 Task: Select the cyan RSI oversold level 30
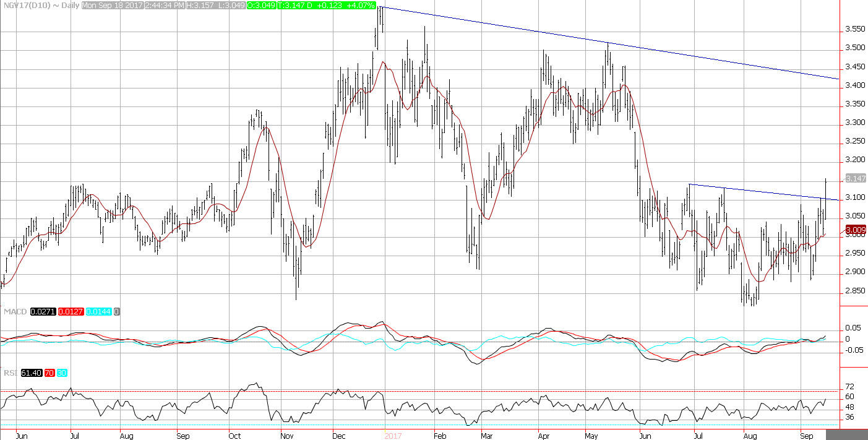coord(62,373)
